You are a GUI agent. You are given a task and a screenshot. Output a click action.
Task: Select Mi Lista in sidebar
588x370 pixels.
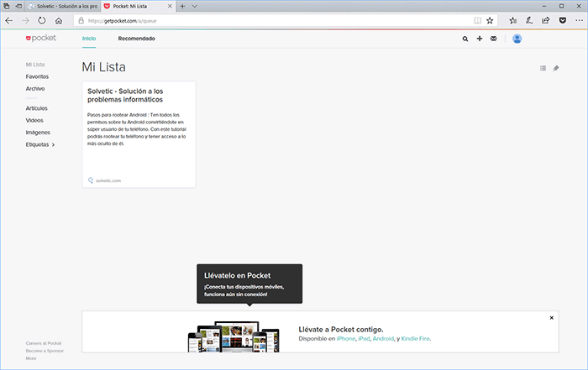click(35, 65)
